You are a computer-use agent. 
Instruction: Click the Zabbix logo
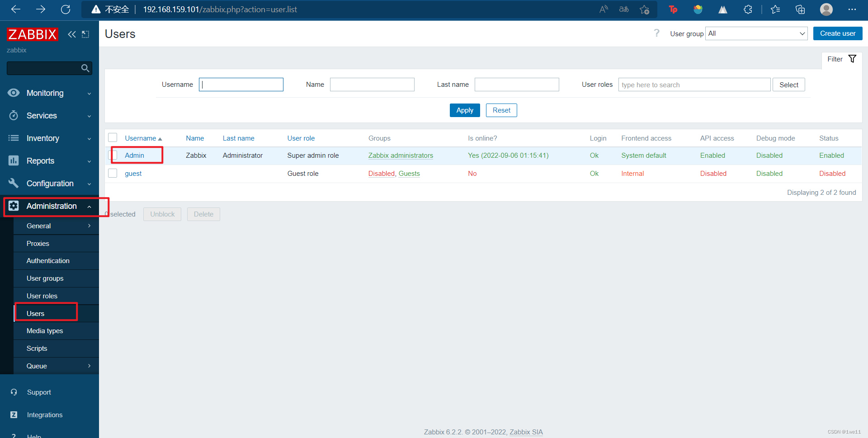pos(32,34)
